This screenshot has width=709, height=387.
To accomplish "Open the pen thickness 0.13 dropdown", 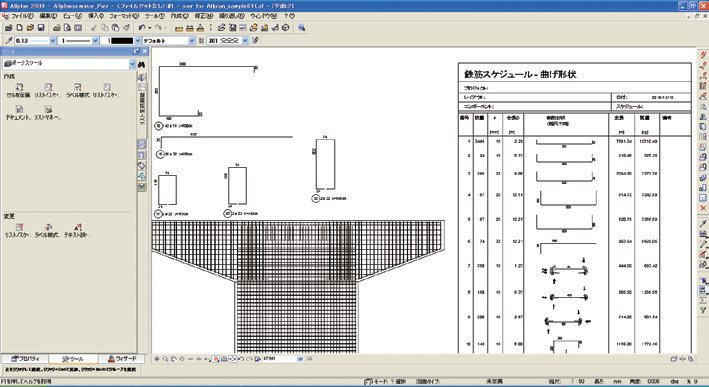I will (53, 41).
